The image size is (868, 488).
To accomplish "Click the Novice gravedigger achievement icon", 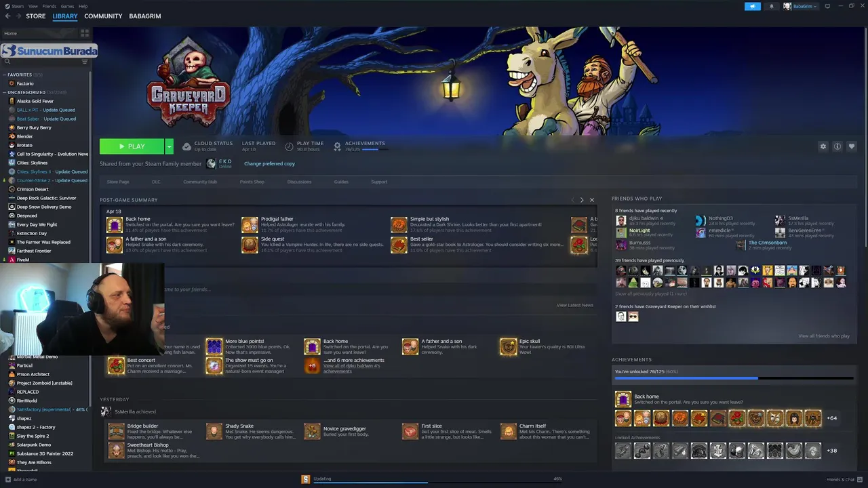I will (x=312, y=432).
